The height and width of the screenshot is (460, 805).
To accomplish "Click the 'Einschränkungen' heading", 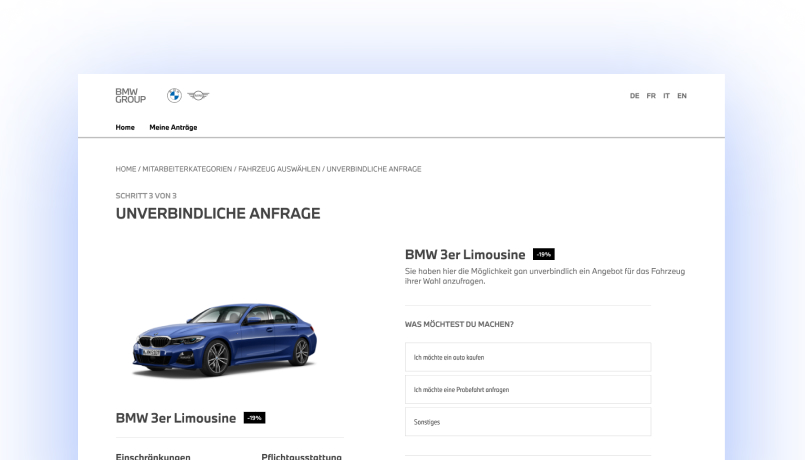I will pyautogui.click(x=153, y=456).
